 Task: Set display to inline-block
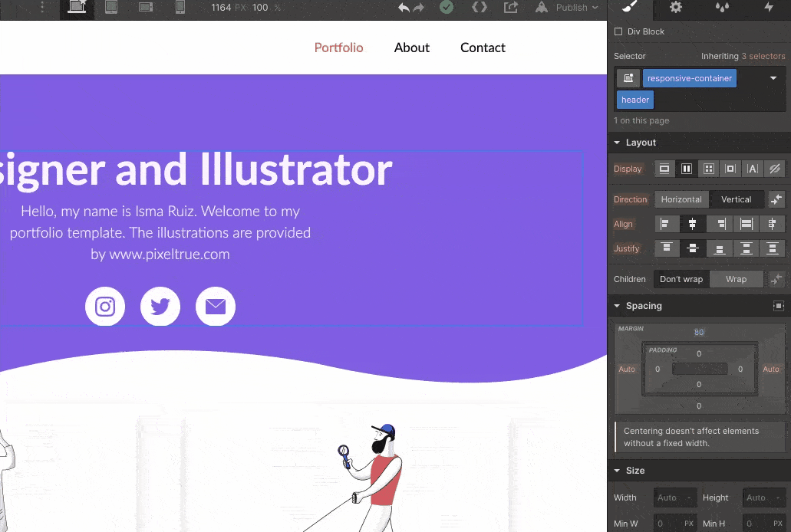coord(730,169)
